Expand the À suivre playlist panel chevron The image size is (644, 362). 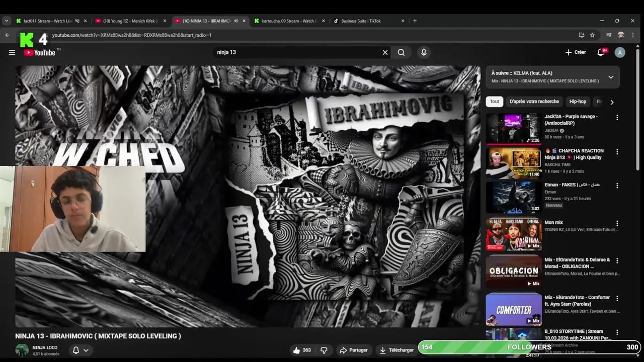(x=611, y=77)
